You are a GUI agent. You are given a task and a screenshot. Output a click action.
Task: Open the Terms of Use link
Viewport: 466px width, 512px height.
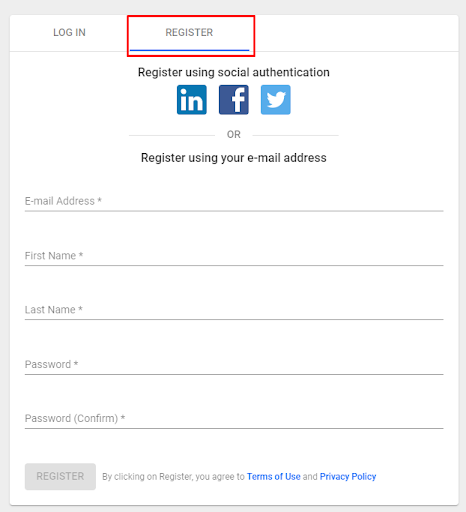[274, 477]
